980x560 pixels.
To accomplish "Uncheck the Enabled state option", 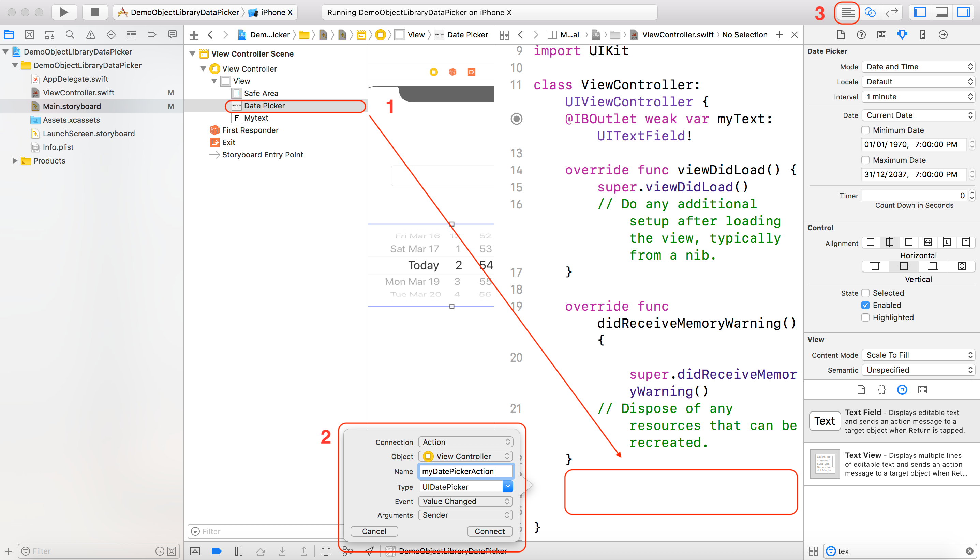I will pyautogui.click(x=866, y=305).
